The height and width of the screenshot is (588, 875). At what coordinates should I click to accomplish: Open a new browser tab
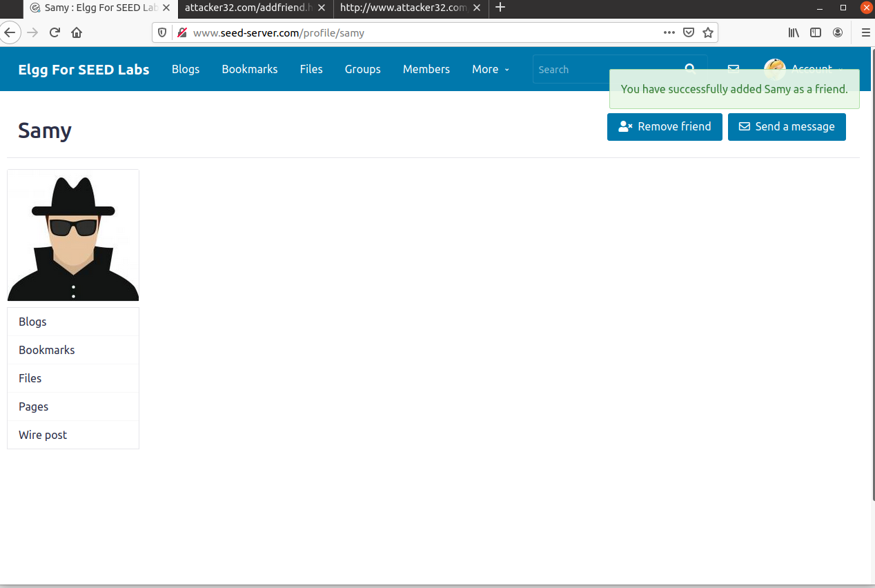click(501, 8)
